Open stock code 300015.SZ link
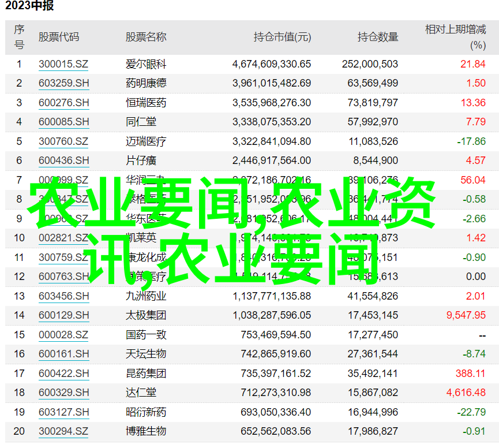The height and width of the screenshot is (448, 499). click(63, 64)
